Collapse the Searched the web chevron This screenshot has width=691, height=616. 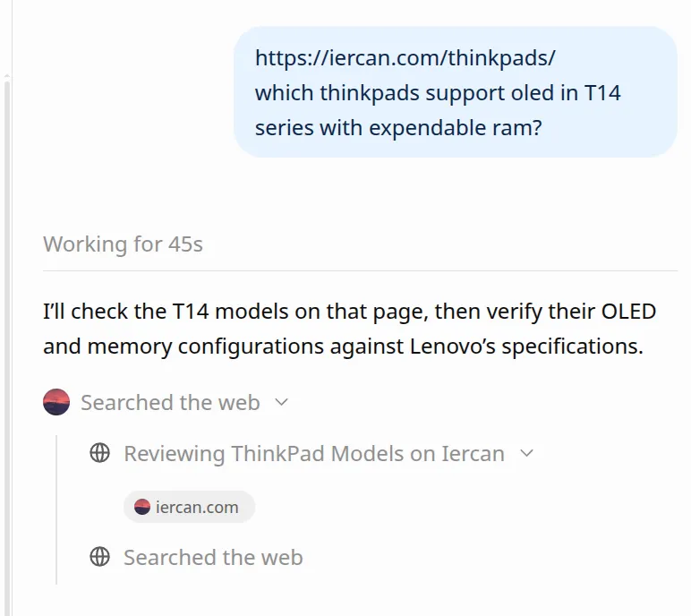pos(281,402)
